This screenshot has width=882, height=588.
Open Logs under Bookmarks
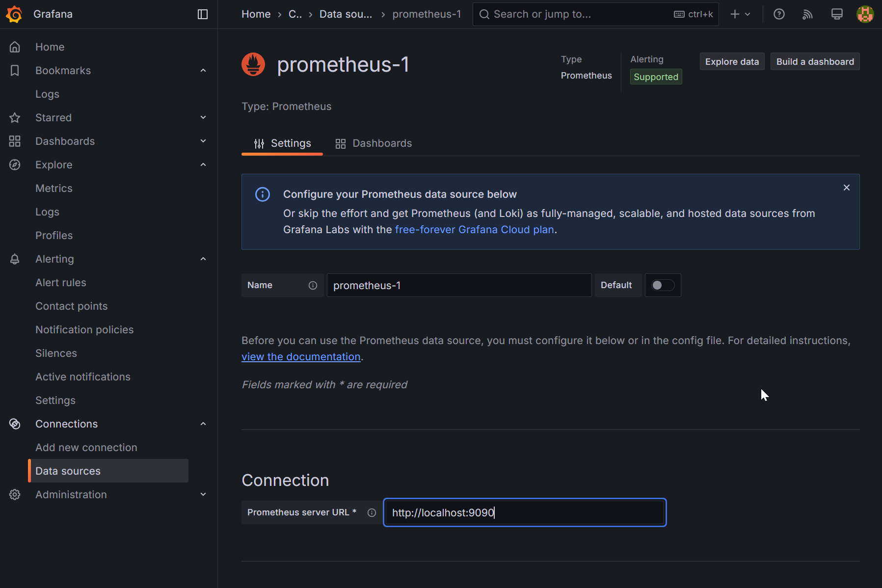tap(47, 94)
